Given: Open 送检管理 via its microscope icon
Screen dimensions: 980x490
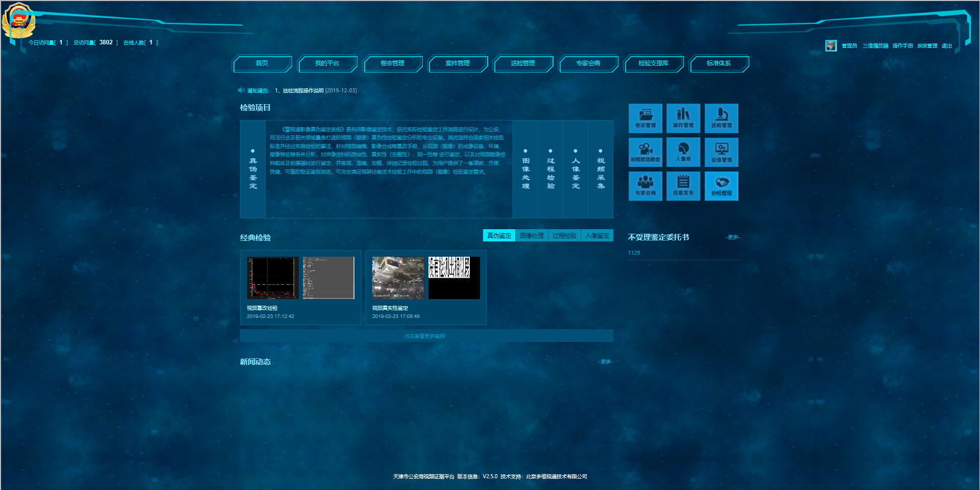Looking at the screenshot, I should 721,118.
